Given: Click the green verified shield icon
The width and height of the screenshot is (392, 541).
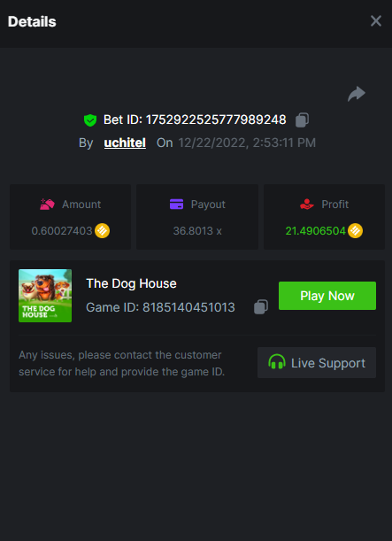Looking at the screenshot, I should pos(90,120).
